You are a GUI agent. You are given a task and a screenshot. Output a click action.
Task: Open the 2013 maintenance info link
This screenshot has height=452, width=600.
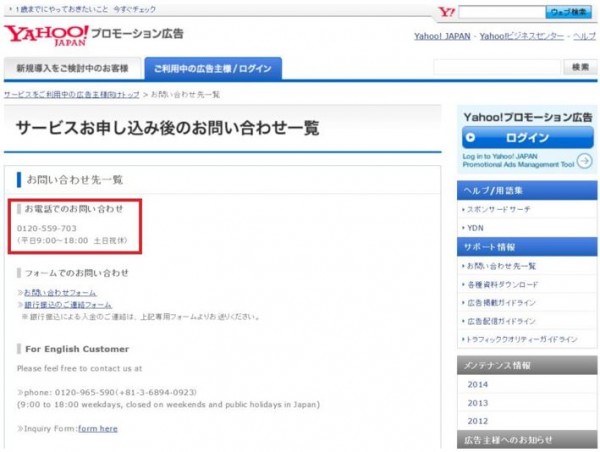click(x=478, y=403)
